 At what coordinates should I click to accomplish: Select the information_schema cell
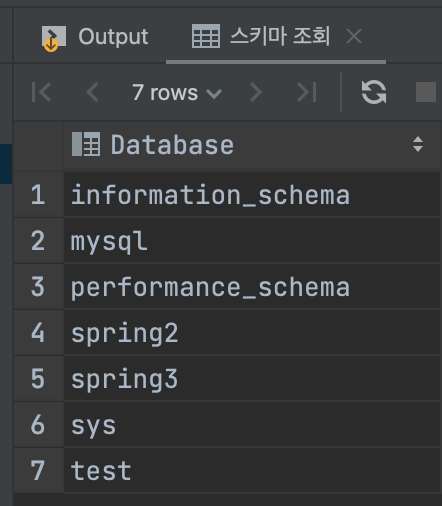click(252, 194)
